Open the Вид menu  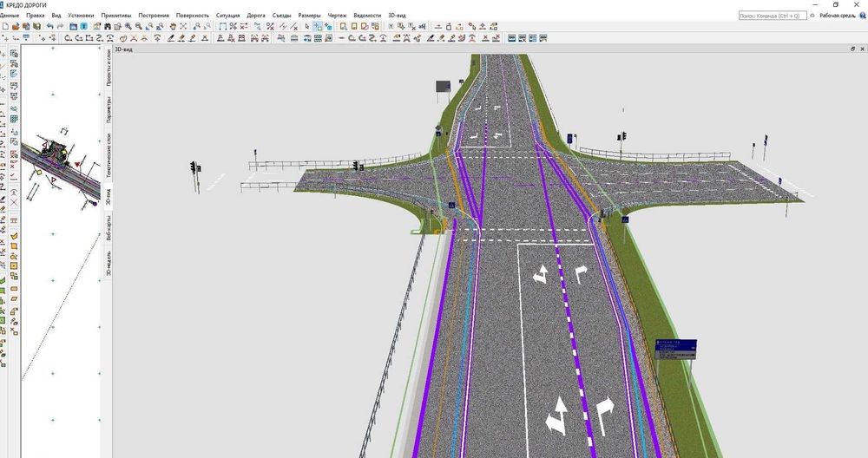click(56, 16)
